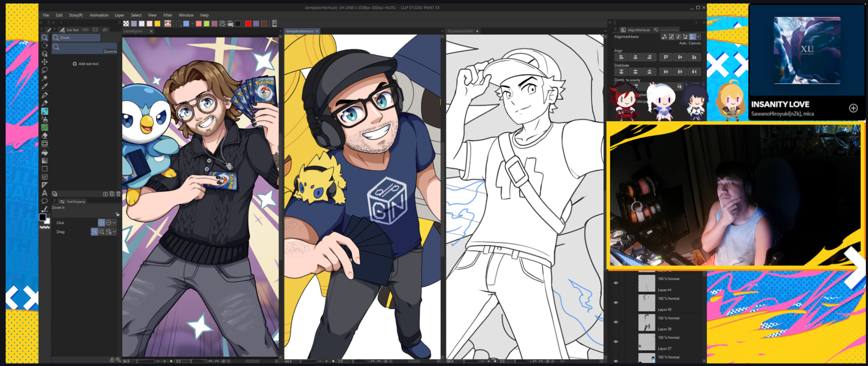Open the Filter menu
The width and height of the screenshot is (868, 366).
click(168, 15)
